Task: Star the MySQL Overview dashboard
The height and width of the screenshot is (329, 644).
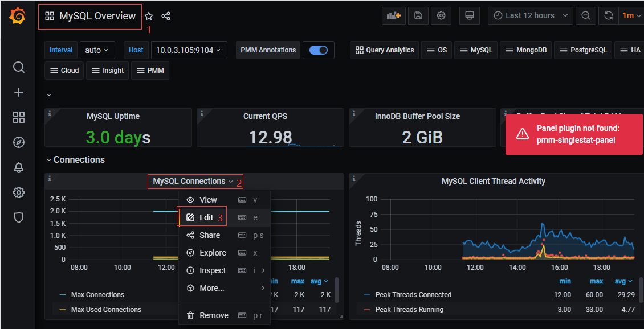Action: (x=149, y=16)
